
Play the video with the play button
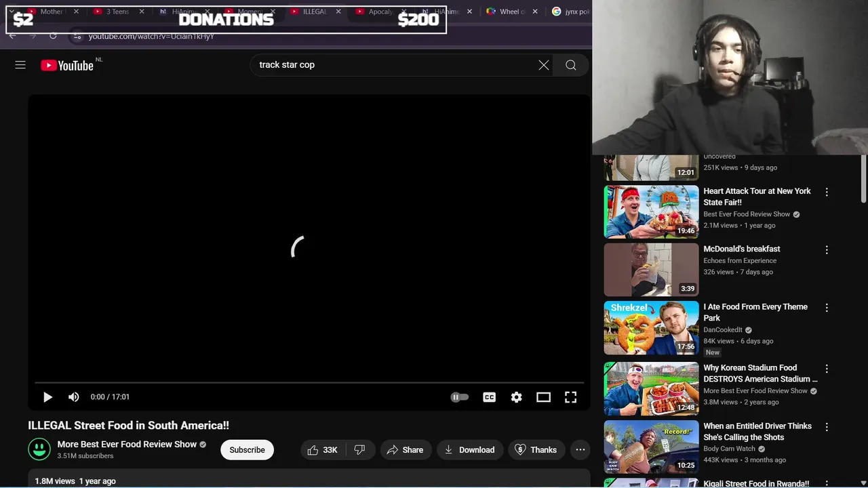(47, 397)
